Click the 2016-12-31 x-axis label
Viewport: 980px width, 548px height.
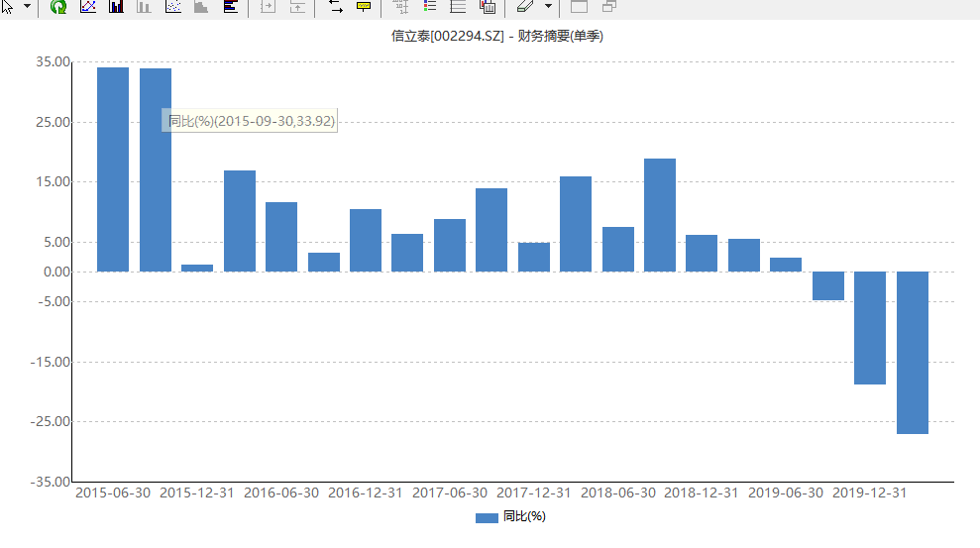pos(365,493)
